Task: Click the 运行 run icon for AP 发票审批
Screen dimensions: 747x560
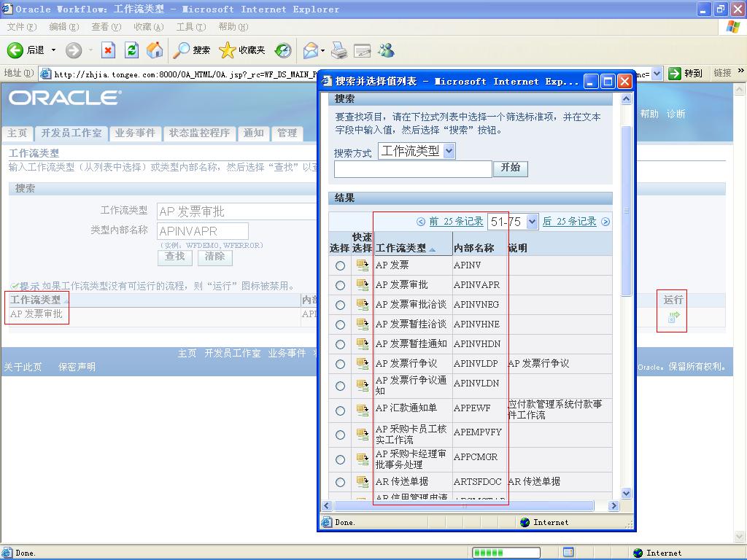Action: tap(673, 317)
